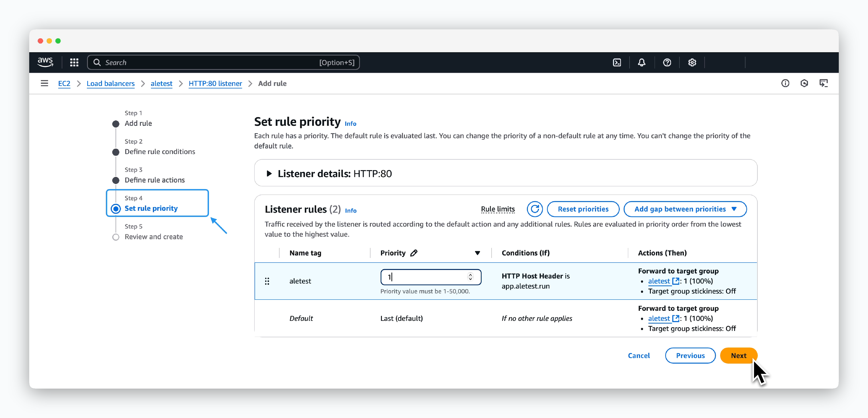The image size is (868, 418).
Task: Click Info next to Listener rules
Action: (x=351, y=210)
